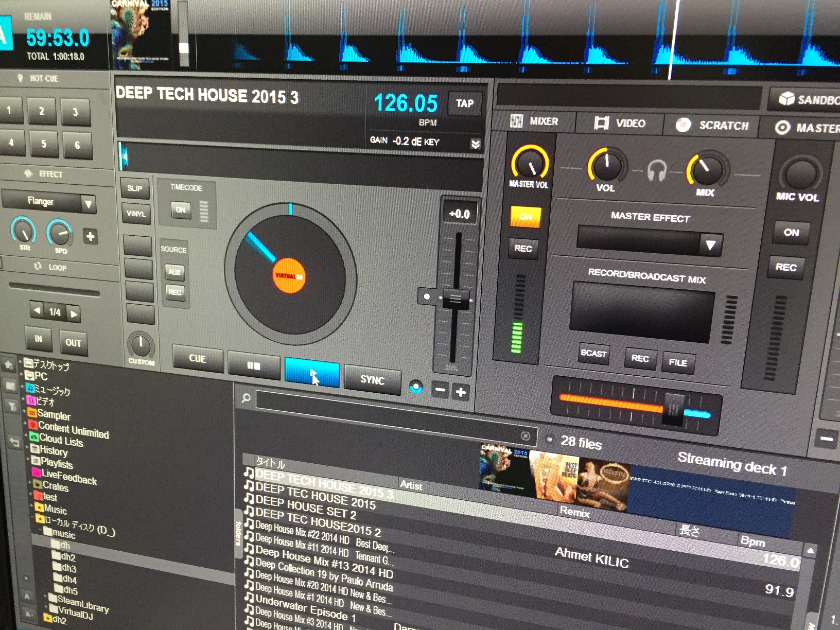Open the Flanger effect dropdown arrow
Viewport: 840px width, 630px height.
89,204
